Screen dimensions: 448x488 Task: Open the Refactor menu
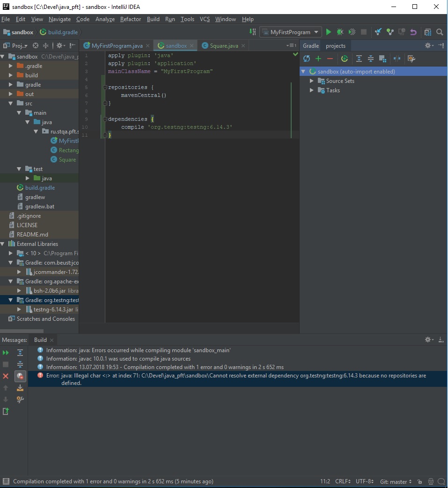(130, 19)
